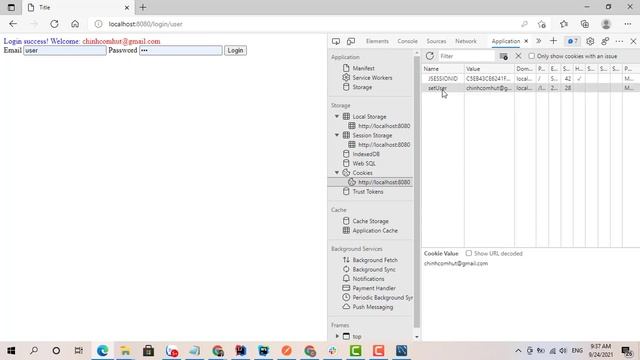Add a new DevTools tool with plus icon
640x360 pixels.
[x=553, y=41]
